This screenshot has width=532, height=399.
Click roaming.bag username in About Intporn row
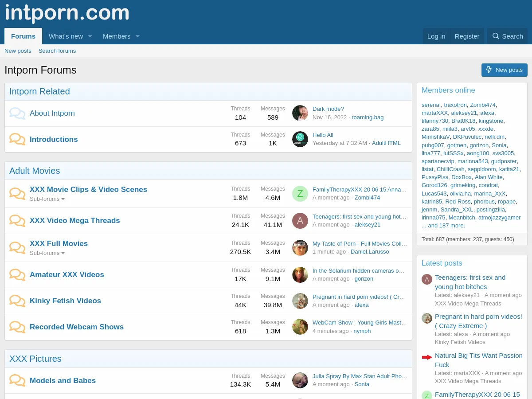pos(368,117)
